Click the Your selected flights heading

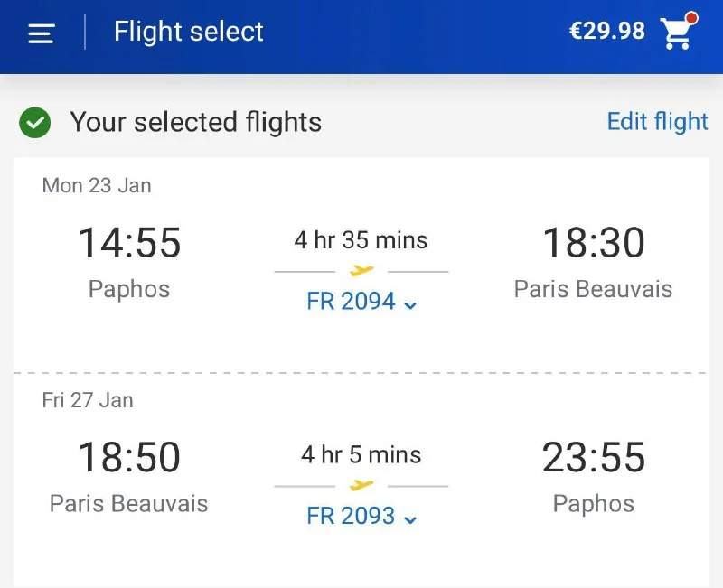coord(195,123)
